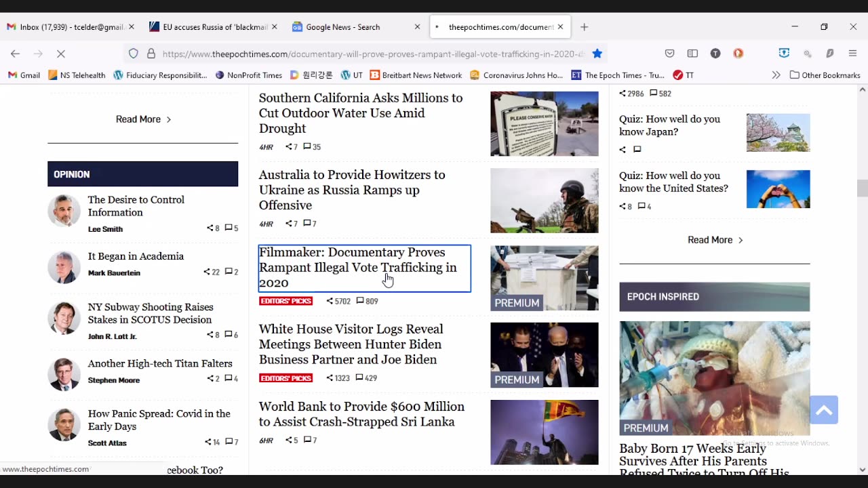Open World Bank Sri Lanka headline
The height and width of the screenshot is (488, 868).
point(361,414)
